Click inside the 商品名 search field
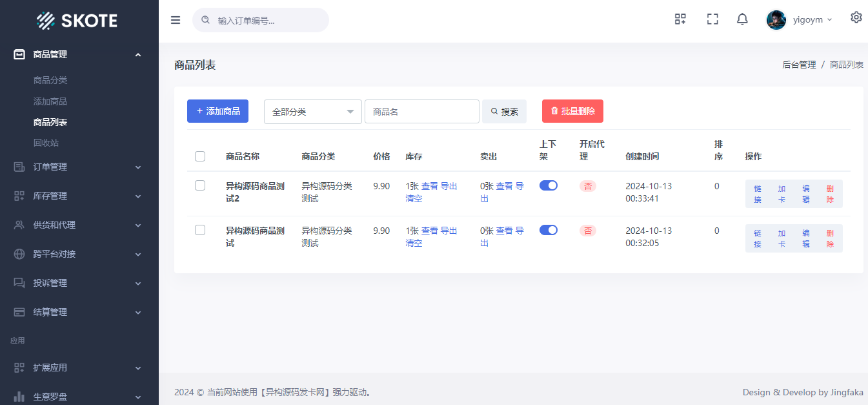 pos(422,111)
